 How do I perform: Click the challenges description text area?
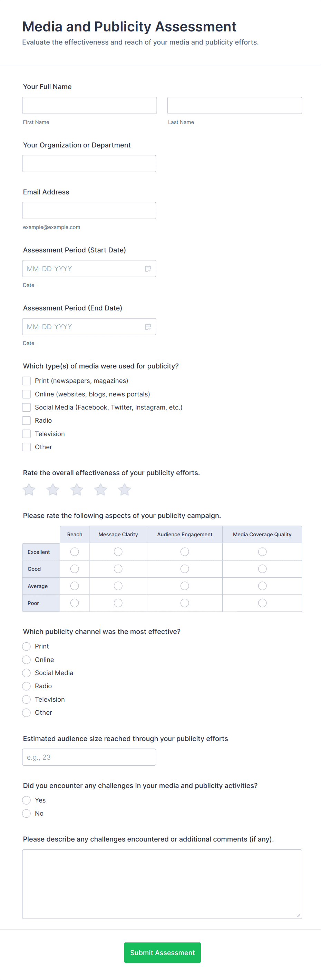pos(162,884)
